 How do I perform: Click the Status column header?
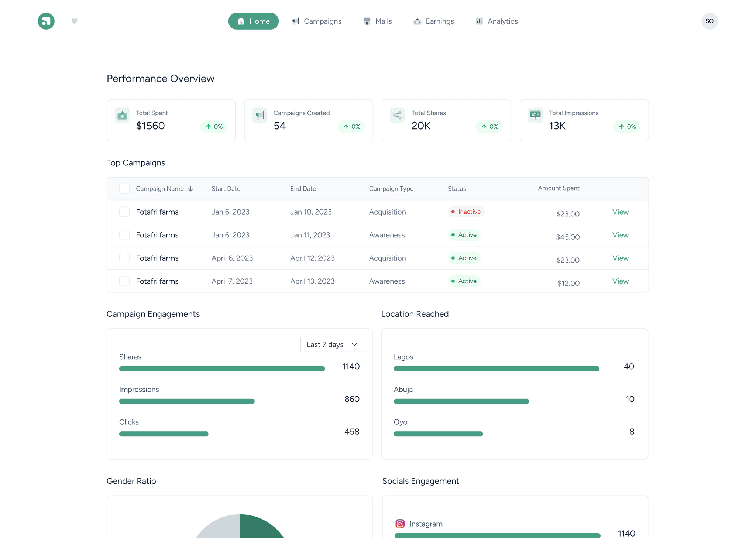click(x=457, y=189)
